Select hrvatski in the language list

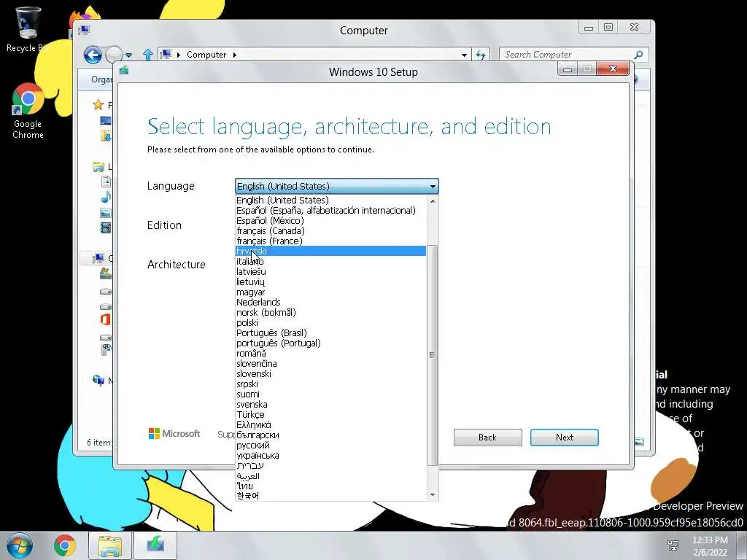(x=330, y=251)
